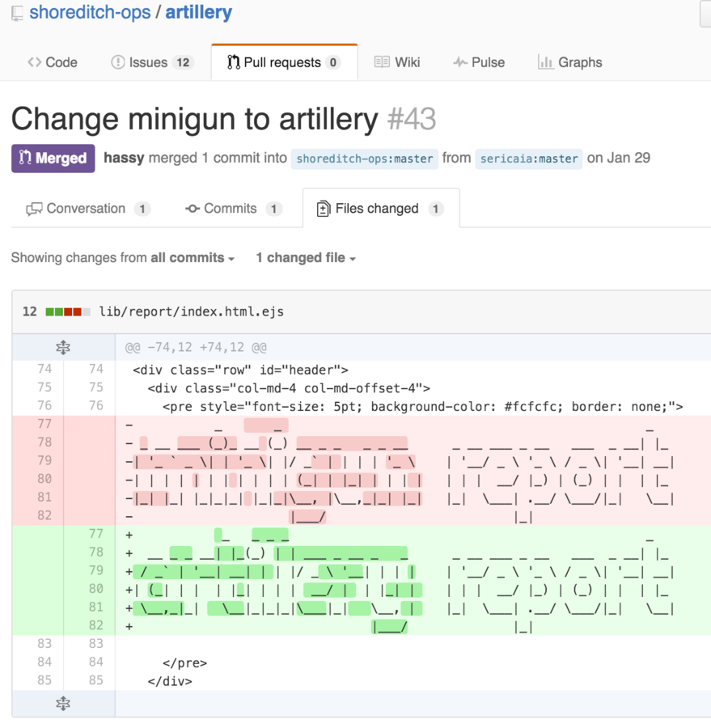Click the Files changed diff icon
This screenshot has width=711, height=728.
[324, 209]
